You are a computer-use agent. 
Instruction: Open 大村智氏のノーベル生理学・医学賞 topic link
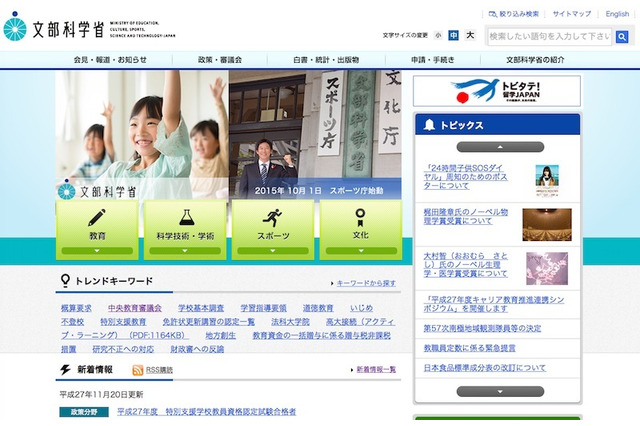click(466, 264)
